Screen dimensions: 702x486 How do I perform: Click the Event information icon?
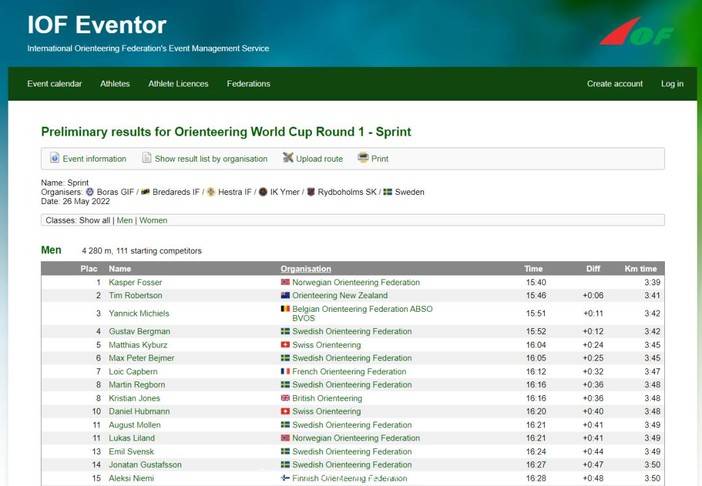point(55,158)
